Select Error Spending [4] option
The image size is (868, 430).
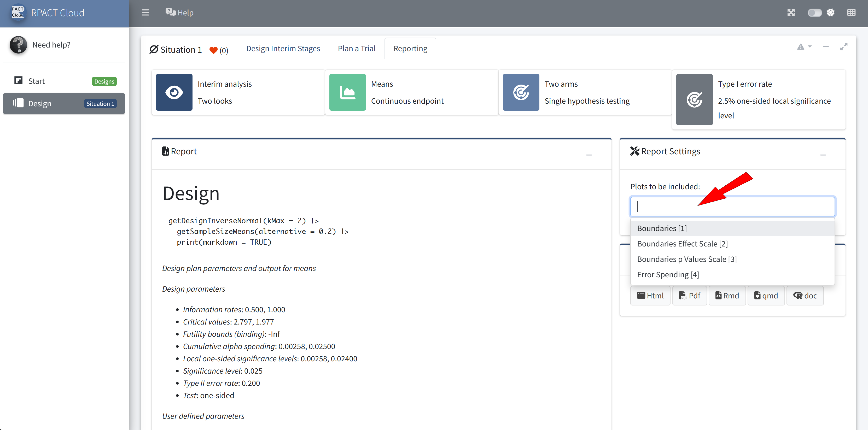click(668, 274)
